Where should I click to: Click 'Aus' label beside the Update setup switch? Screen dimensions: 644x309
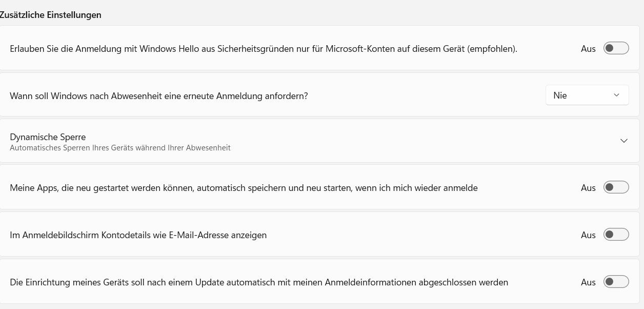[x=588, y=282]
